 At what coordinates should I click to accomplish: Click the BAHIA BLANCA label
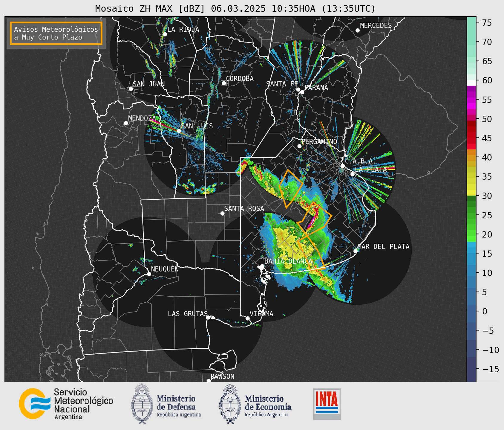[288, 261]
